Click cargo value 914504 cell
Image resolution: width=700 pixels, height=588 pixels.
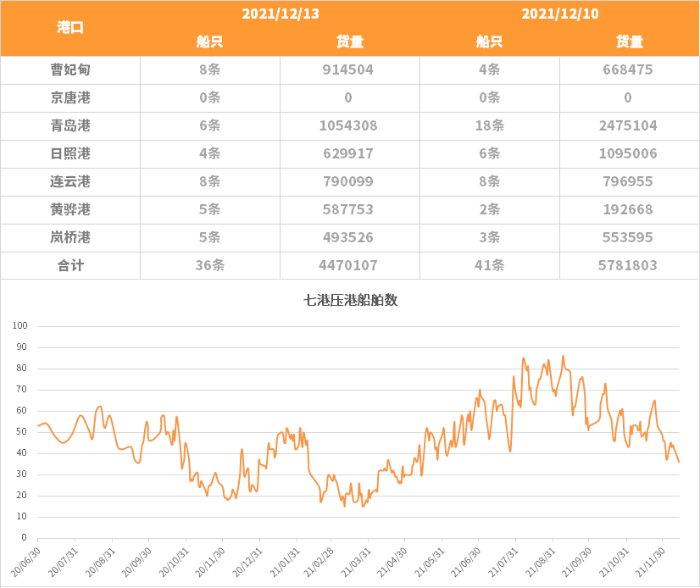(x=348, y=70)
